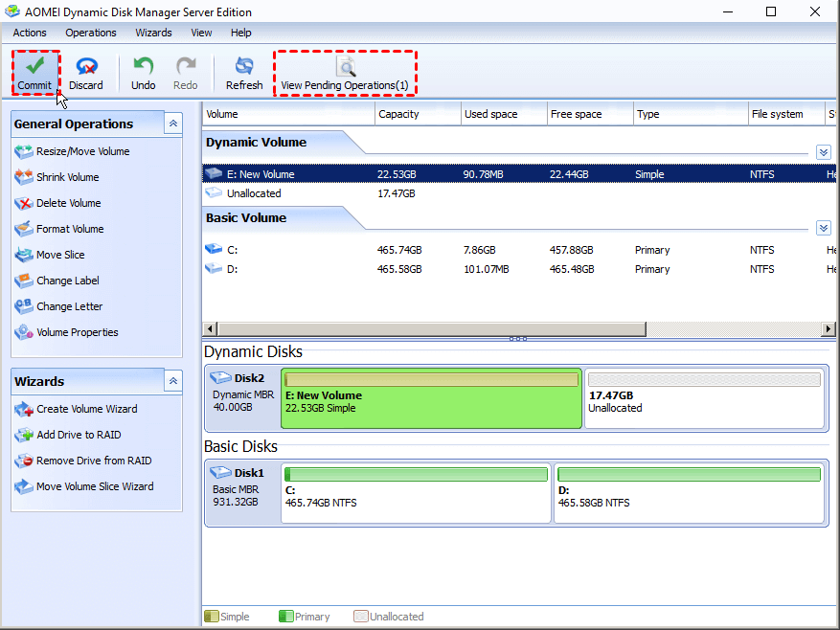840x630 pixels.
Task: Click the Commit checkmark icon
Action: (35, 67)
